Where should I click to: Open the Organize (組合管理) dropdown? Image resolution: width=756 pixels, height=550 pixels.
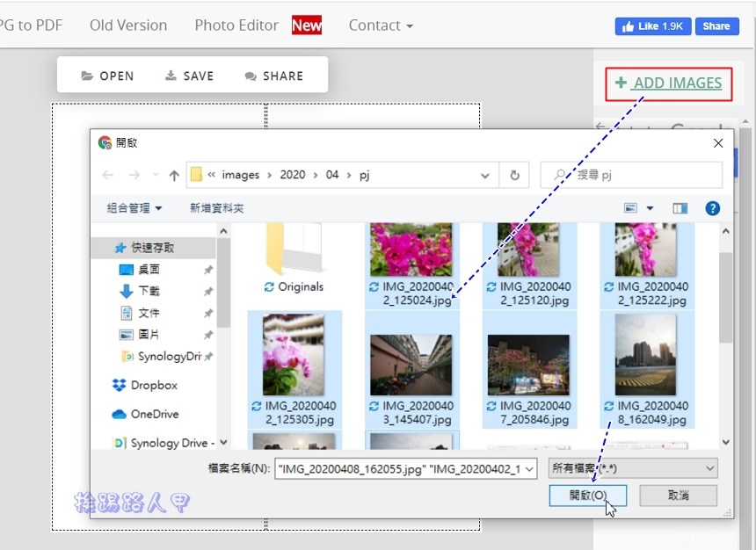coord(134,208)
